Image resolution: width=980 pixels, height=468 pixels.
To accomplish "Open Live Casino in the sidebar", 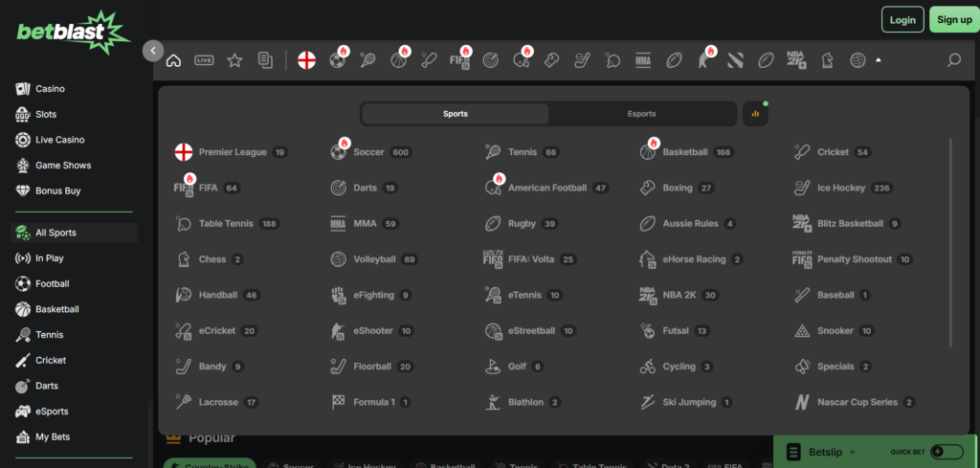I will [x=60, y=140].
